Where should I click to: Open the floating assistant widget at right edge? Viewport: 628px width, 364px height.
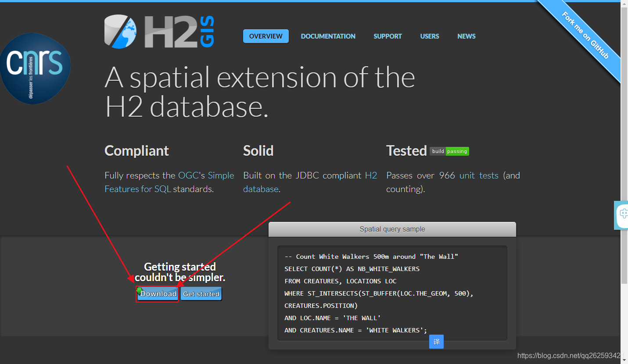tap(621, 215)
